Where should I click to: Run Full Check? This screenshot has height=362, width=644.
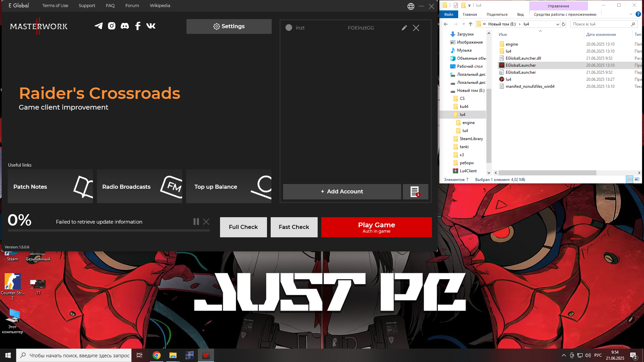[244, 227]
